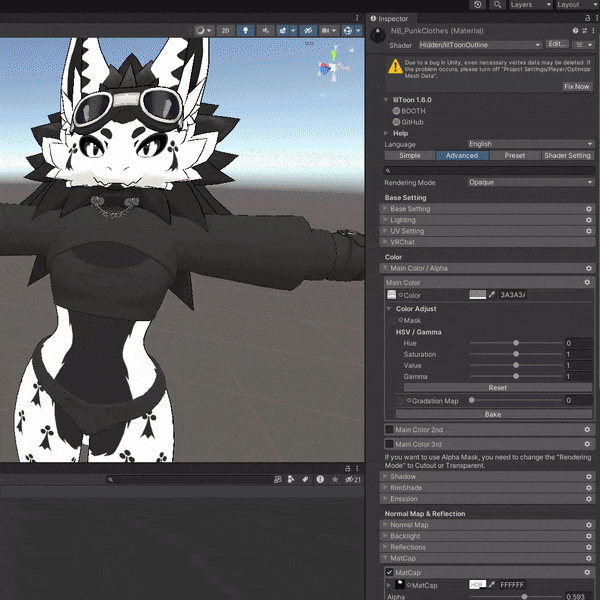Image resolution: width=600 pixels, height=600 pixels.
Task: Toggle hidden objects visibility icon in Scene toolbar
Action: [308, 31]
